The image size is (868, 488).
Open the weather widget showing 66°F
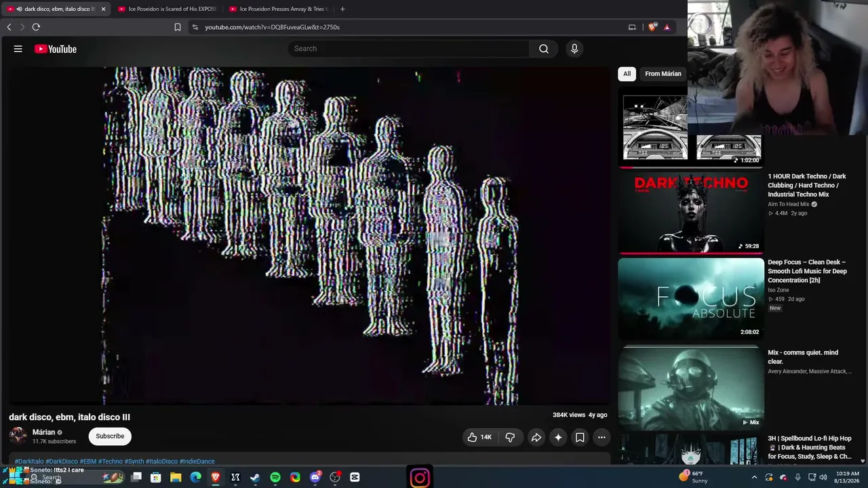(x=694, y=477)
